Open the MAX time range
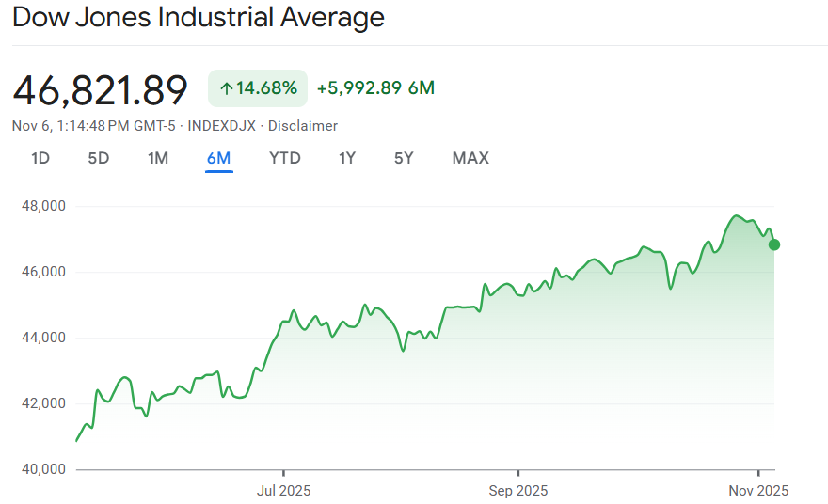Screen dimensions: 828x504 [470, 158]
